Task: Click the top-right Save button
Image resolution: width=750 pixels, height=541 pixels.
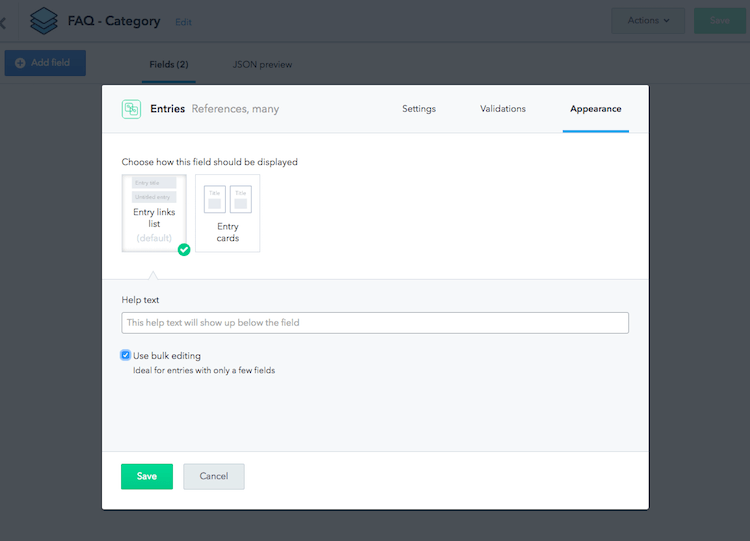Action: click(720, 21)
